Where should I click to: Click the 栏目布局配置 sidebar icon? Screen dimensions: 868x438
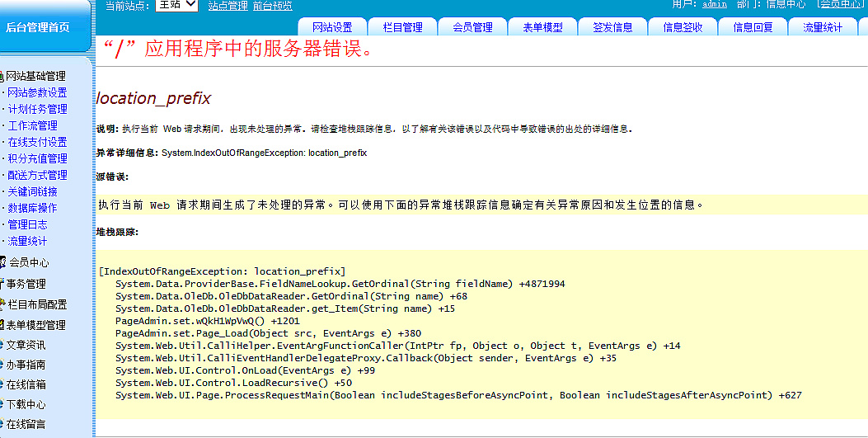pos(2,304)
